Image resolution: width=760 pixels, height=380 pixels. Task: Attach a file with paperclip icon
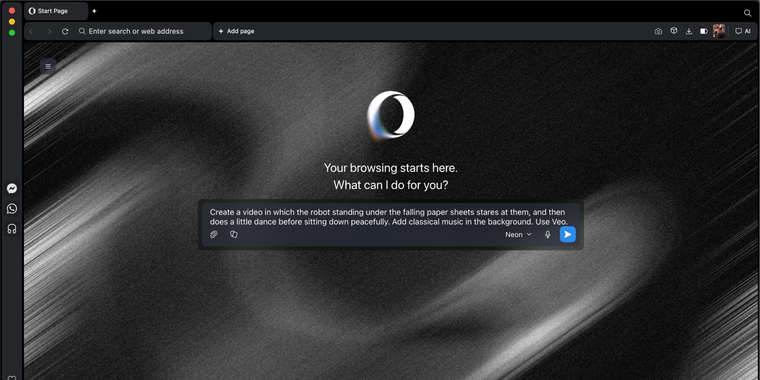(x=214, y=235)
